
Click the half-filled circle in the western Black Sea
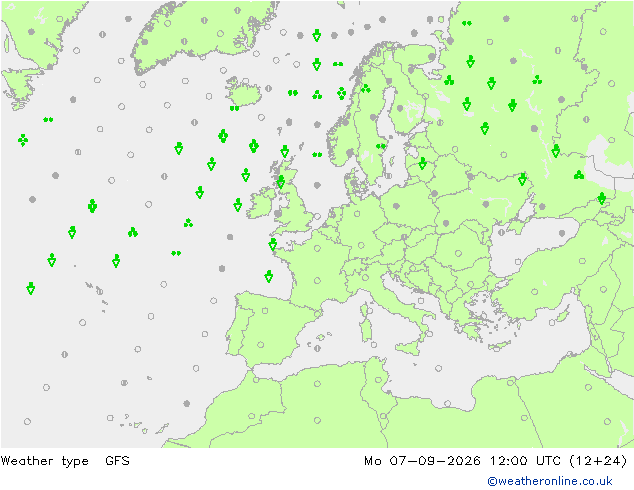pyautogui.click(x=501, y=232)
